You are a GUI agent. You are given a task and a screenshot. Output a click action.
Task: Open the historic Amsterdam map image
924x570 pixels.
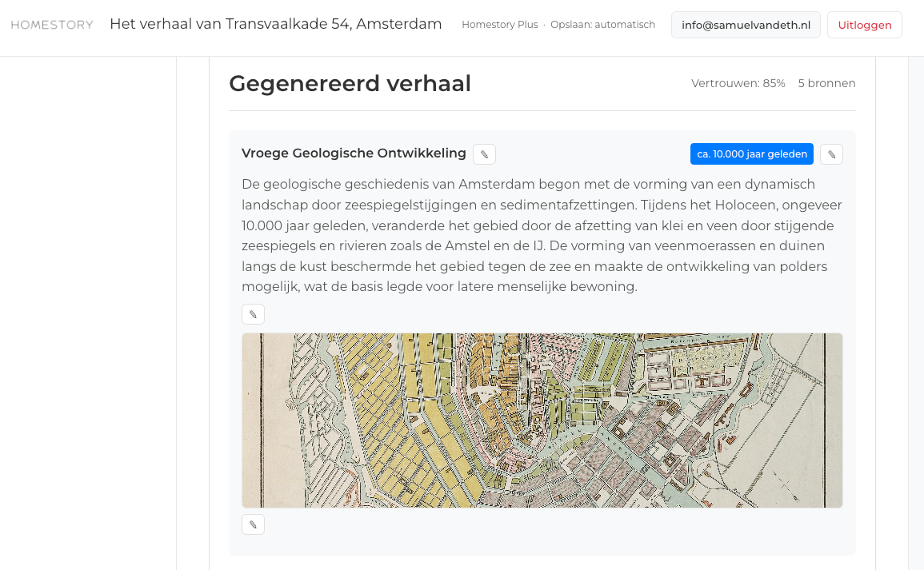pyautogui.click(x=542, y=420)
